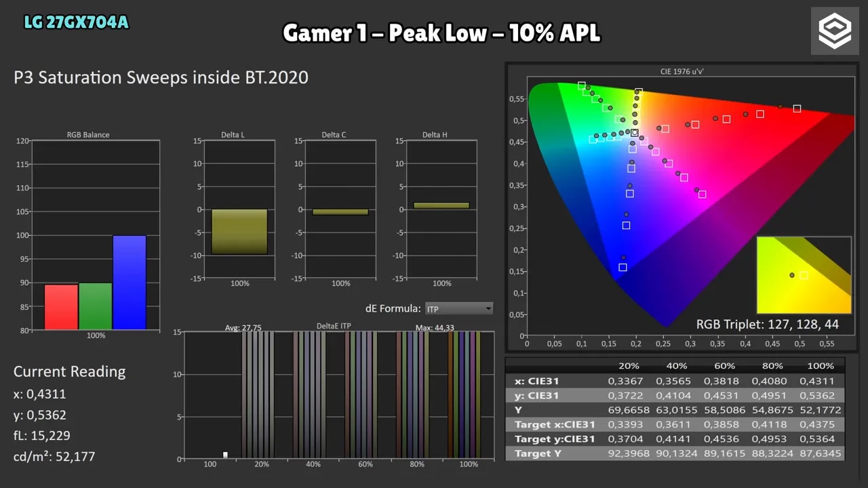The image size is (868, 488).
Task: Click the small white bar above 100 in DeltaE chart
Action: (x=225, y=455)
